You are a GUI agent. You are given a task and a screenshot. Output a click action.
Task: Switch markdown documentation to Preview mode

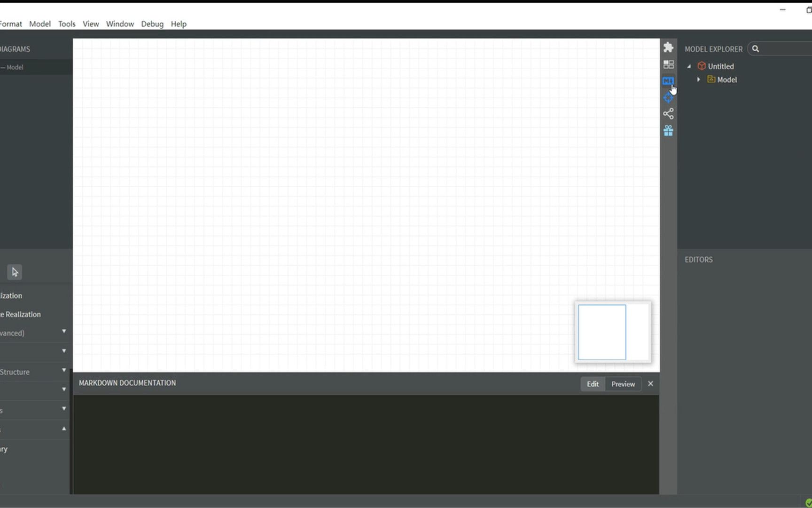[623, 384]
